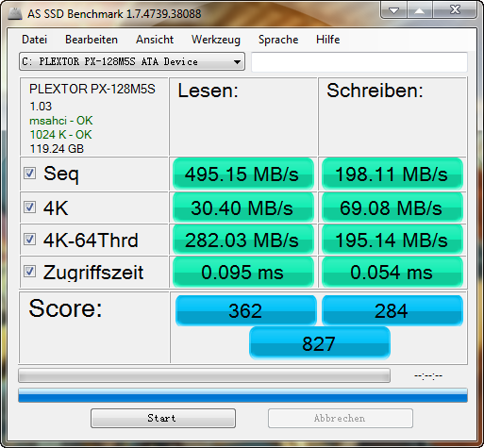The height and width of the screenshot is (448, 484).
Task: Click the 119.24 GB capacity text
Action: point(57,149)
